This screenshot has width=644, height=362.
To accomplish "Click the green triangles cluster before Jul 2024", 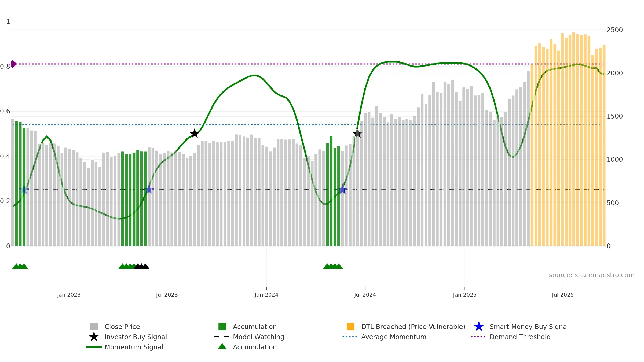I will (333, 266).
